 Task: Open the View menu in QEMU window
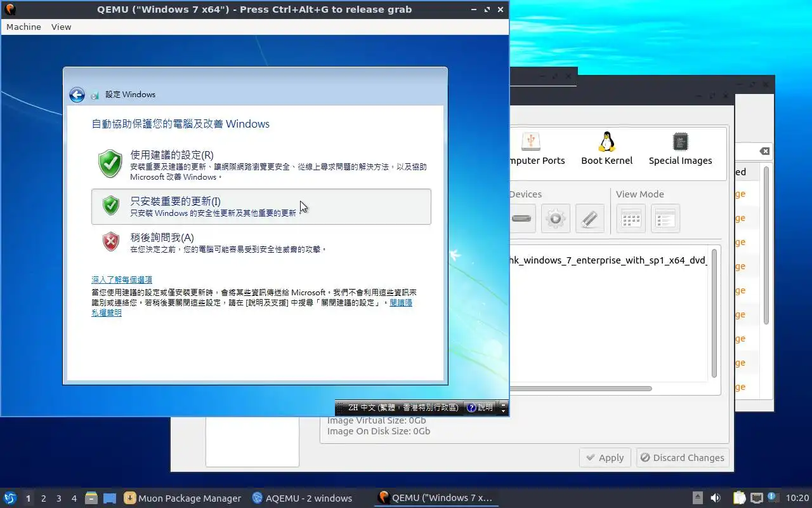click(62, 27)
